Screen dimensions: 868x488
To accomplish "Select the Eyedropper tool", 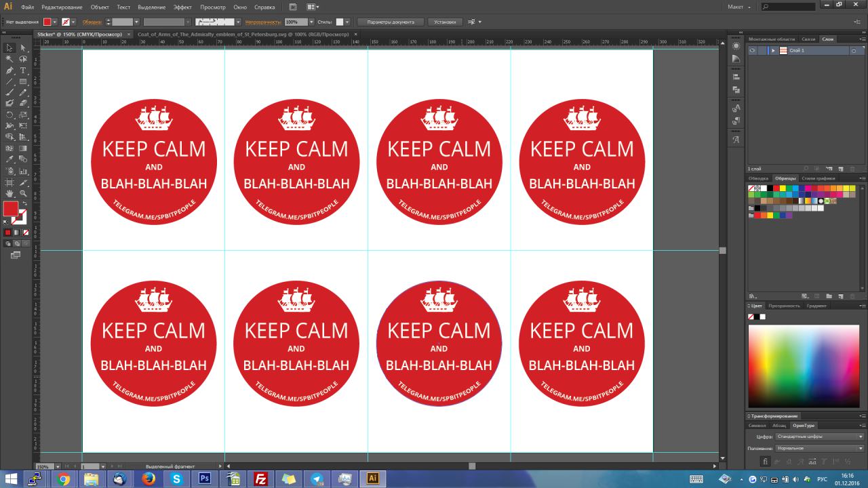I will coord(9,160).
